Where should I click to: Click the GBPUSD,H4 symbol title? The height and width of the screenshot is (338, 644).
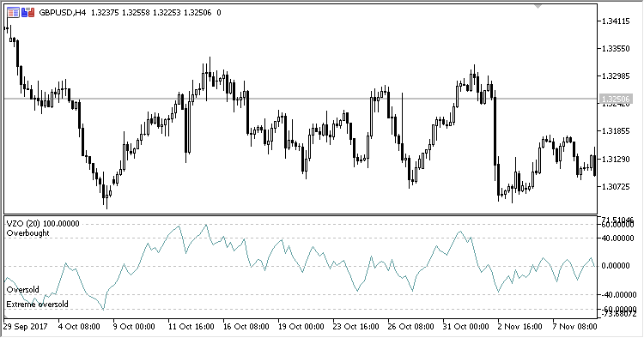point(63,13)
